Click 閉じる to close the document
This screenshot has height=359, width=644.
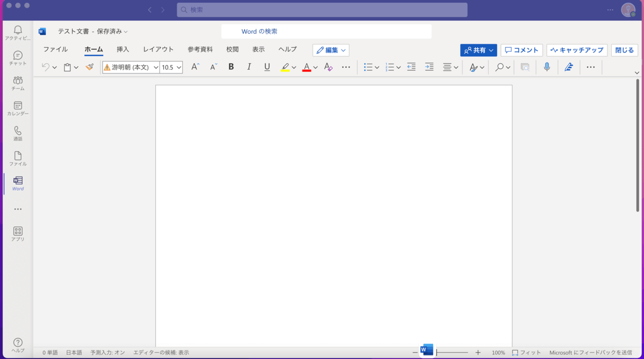[624, 50]
